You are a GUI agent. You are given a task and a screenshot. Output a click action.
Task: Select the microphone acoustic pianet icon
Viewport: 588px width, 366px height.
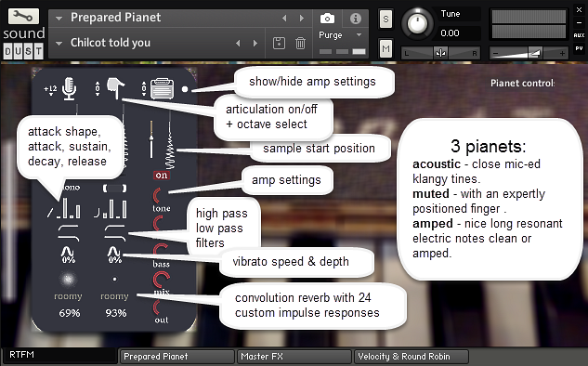pyautogui.click(x=70, y=88)
